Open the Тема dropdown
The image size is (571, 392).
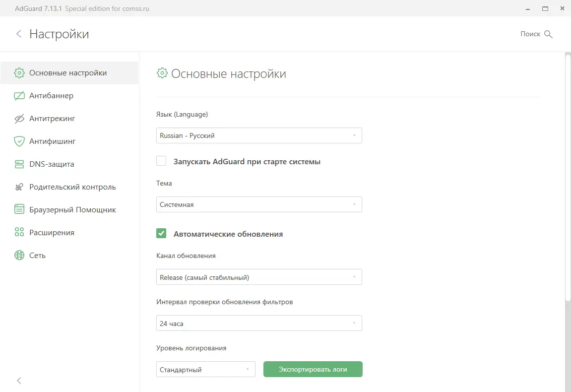point(259,204)
